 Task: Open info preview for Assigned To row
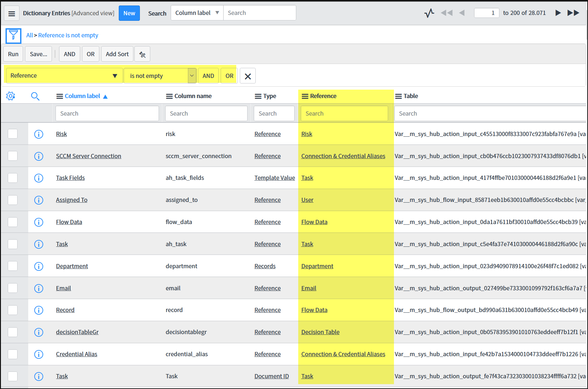click(39, 200)
